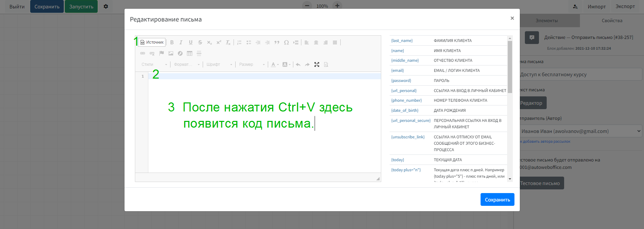Insert special character with Omega icon
This screenshot has width=644, height=229.
(x=286, y=42)
